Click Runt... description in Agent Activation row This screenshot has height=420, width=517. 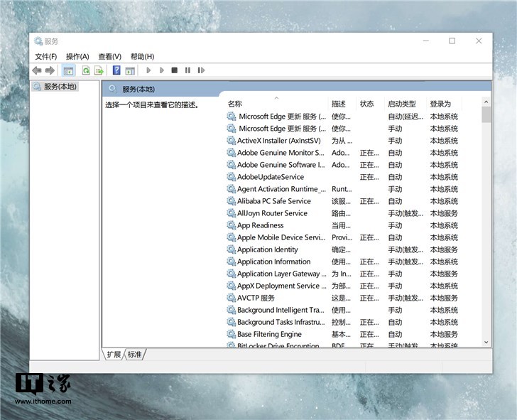click(342, 189)
